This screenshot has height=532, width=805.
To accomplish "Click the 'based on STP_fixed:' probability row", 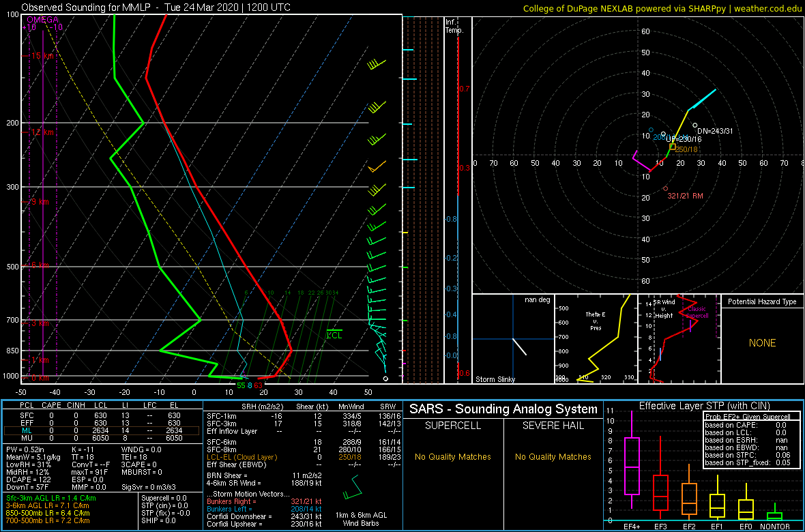I will tap(748, 462).
